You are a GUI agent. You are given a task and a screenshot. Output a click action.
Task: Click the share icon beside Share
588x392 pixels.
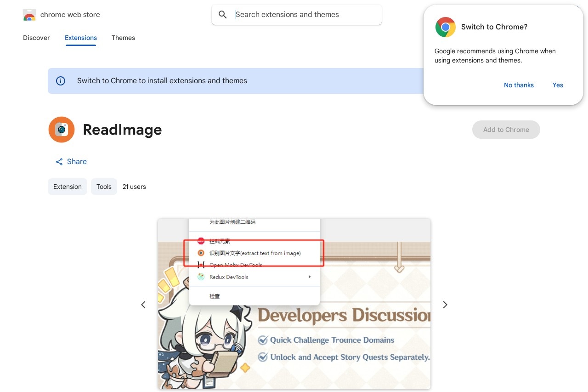coord(59,162)
